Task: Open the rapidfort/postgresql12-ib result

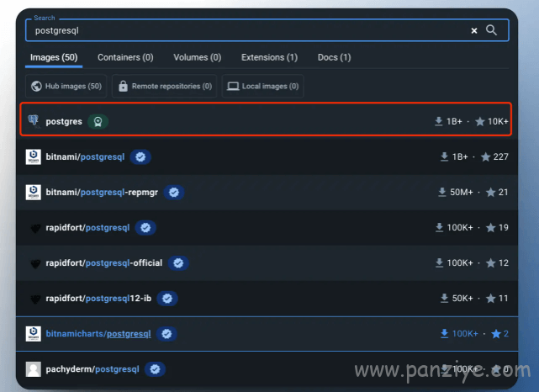Action: click(98, 299)
